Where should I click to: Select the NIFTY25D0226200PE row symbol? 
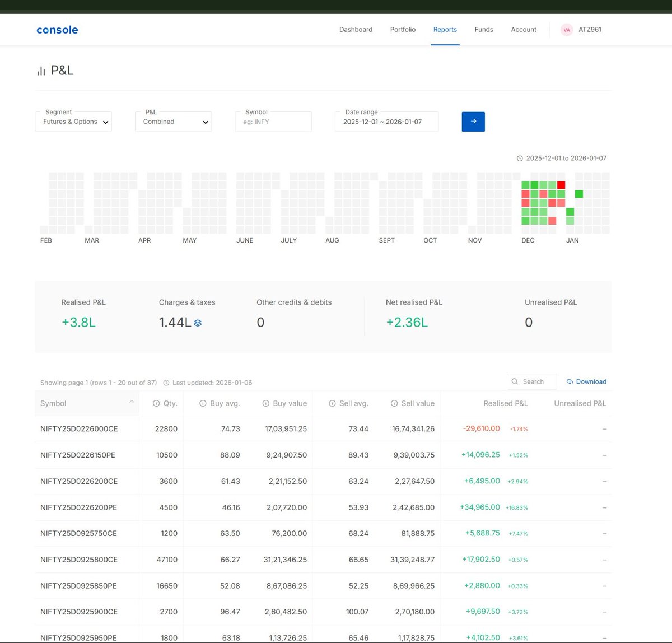tap(79, 507)
